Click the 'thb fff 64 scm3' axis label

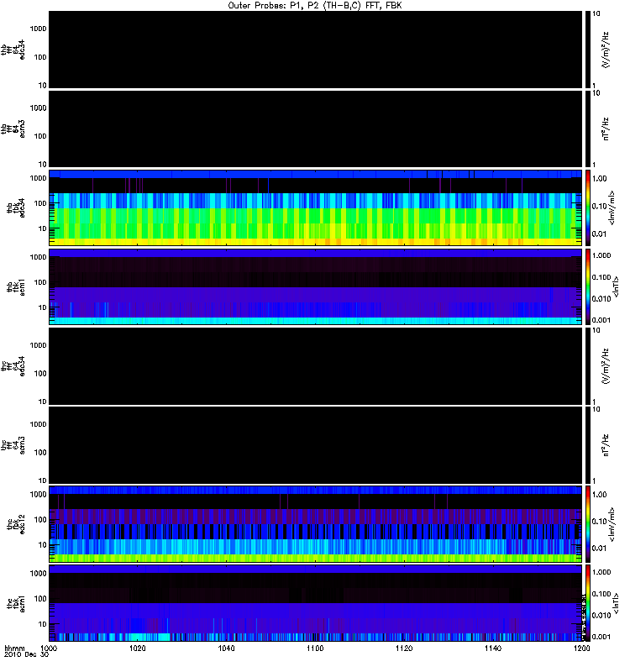(13, 129)
